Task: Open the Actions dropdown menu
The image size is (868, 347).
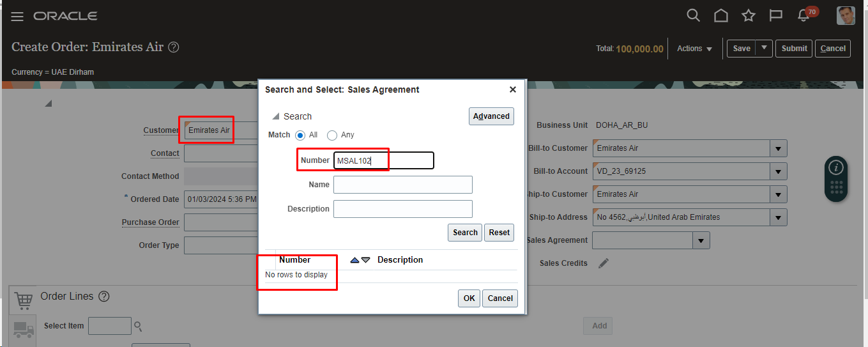Action: coord(694,49)
